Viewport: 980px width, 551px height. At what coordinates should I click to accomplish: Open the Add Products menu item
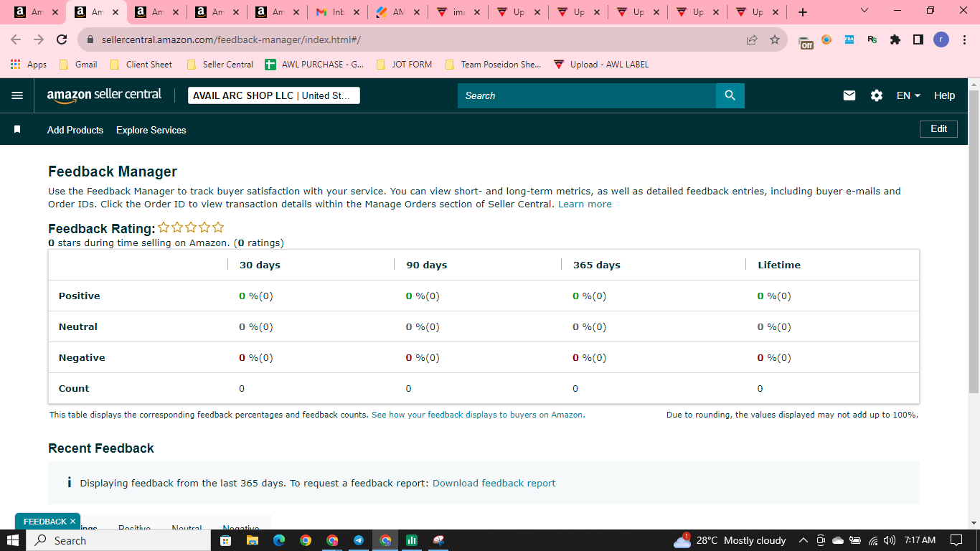click(75, 130)
